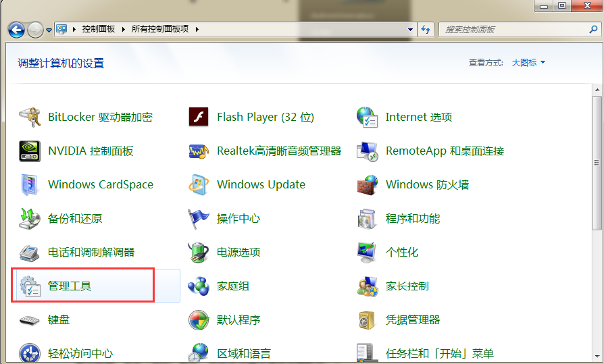Click the 所有控制面板项 breadcrumb segment

pyautogui.click(x=160, y=29)
